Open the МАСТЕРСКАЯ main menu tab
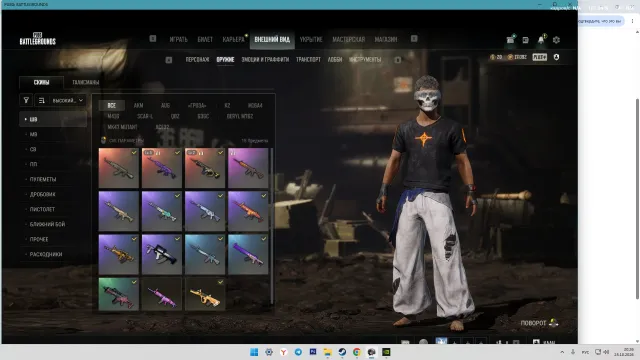The image size is (640, 360). [348, 39]
